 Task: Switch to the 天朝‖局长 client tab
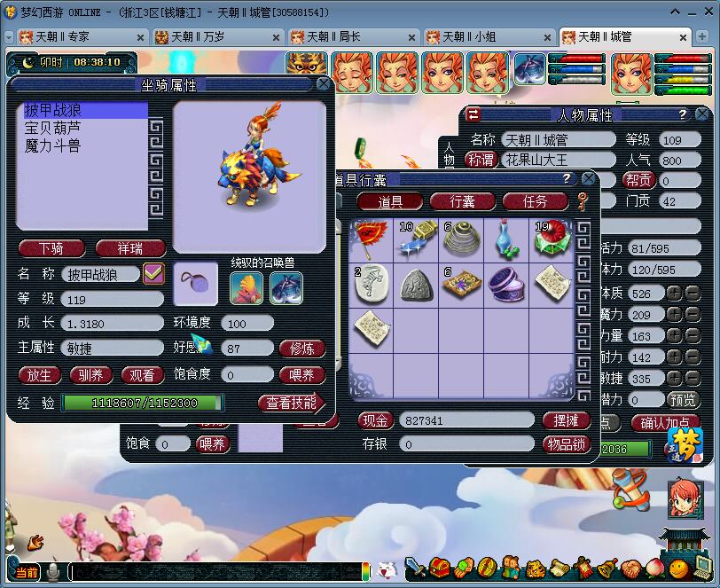tap(353, 36)
